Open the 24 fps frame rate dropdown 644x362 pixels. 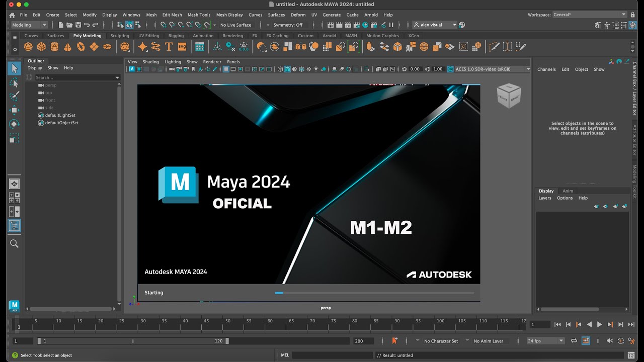point(545,341)
